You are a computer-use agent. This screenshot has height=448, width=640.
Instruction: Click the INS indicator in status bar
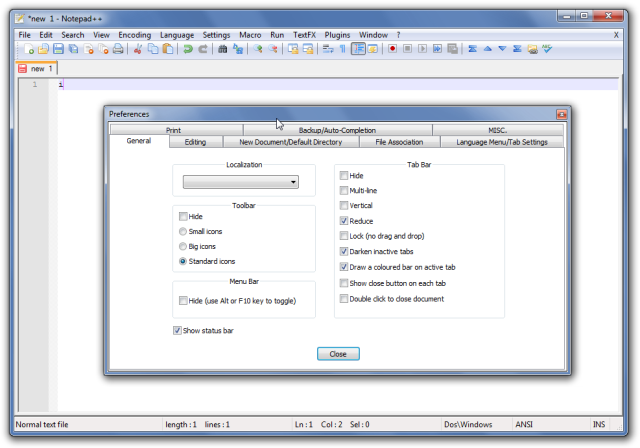[599, 424]
